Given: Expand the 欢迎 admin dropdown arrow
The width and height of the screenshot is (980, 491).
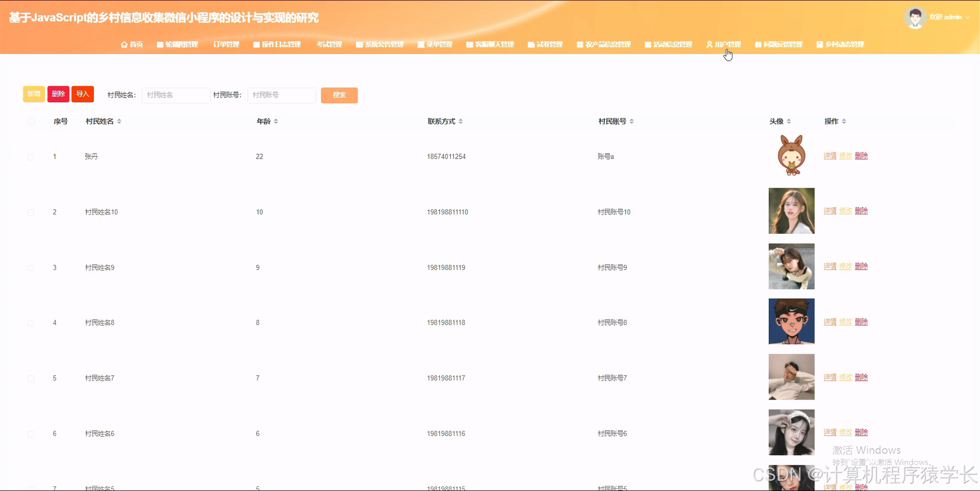Looking at the screenshot, I should [967, 17].
